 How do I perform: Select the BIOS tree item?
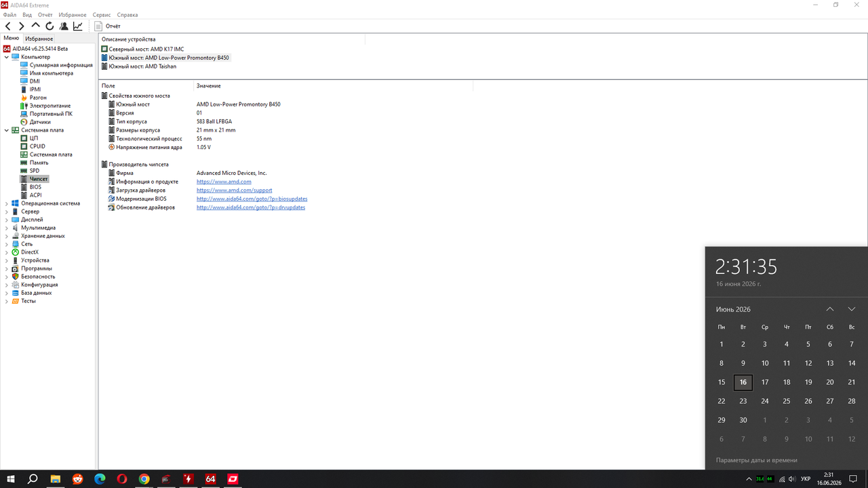pyautogui.click(x=36, y=187)
